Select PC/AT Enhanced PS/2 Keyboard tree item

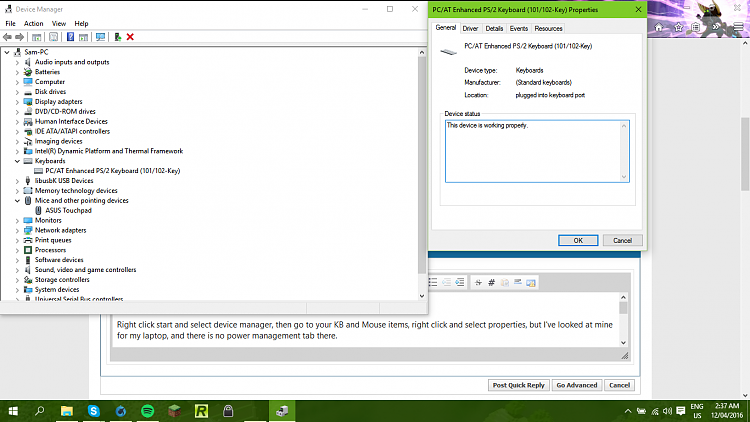point(112,171)
